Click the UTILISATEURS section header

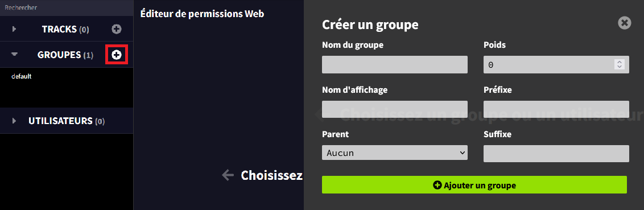(67, 121)
